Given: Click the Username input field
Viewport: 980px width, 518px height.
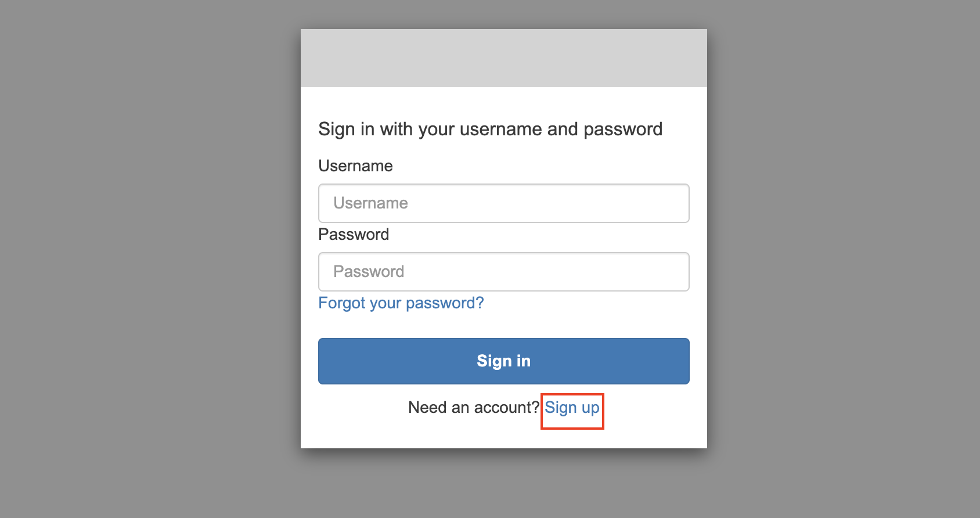Looking at the screenshot, I should pyautogui.click(x=503, y=203).
